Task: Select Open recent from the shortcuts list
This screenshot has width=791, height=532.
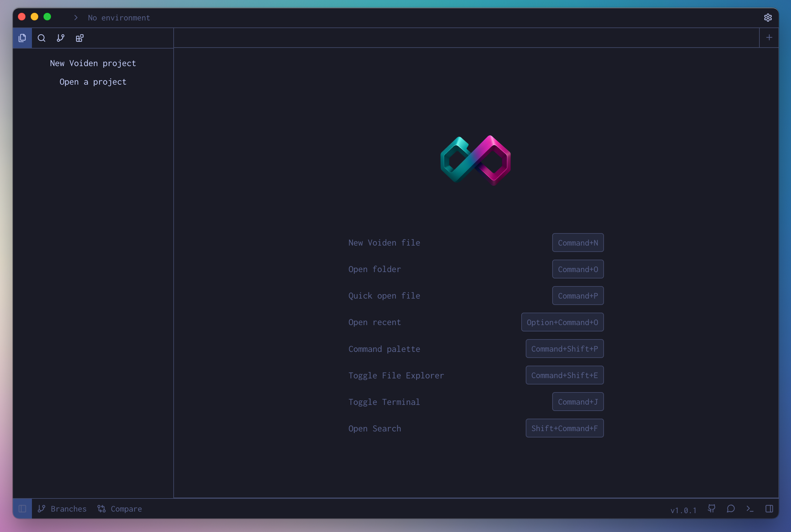Action: click(374, 322)
